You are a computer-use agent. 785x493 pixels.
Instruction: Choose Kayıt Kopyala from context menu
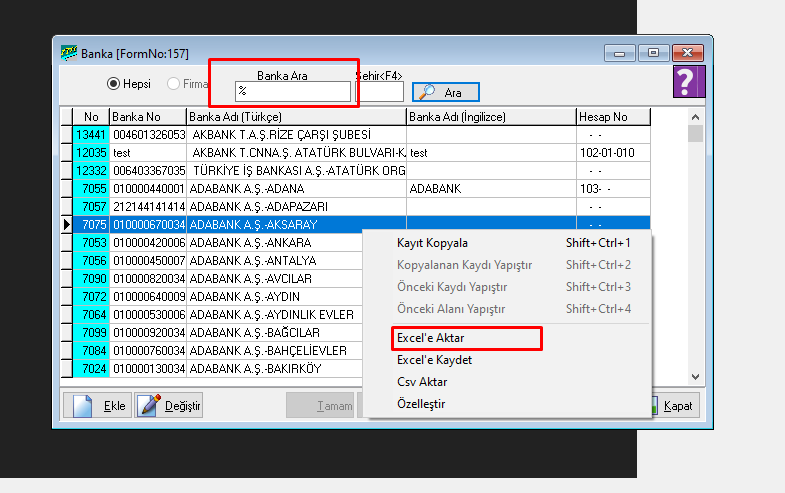(x=507, y=243)
